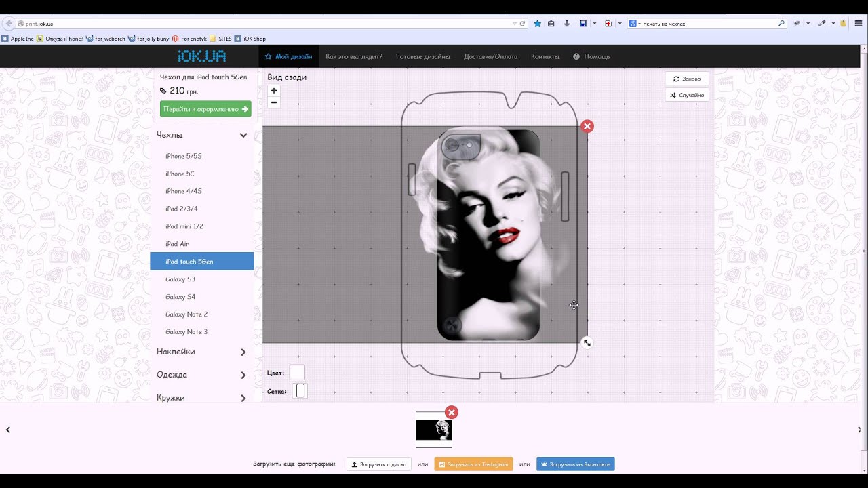Open the address bar history dropdown arrow

point(515,24)
